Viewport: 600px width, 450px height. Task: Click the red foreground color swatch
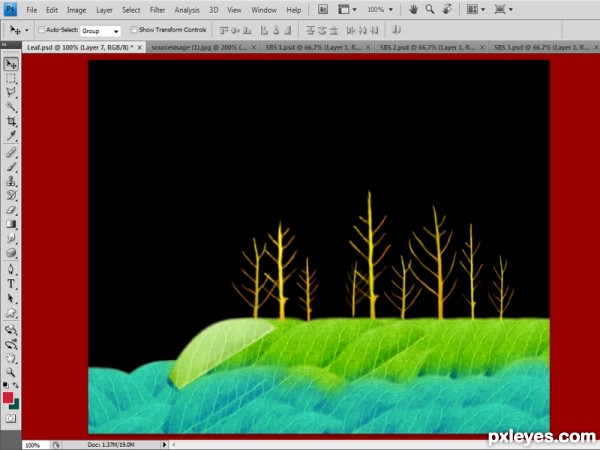[8, 398]
